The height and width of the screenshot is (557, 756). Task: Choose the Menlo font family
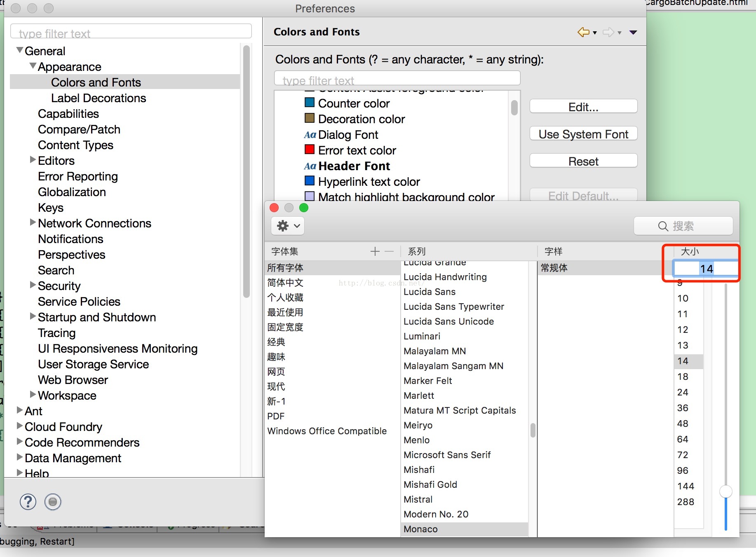[416, 440]
